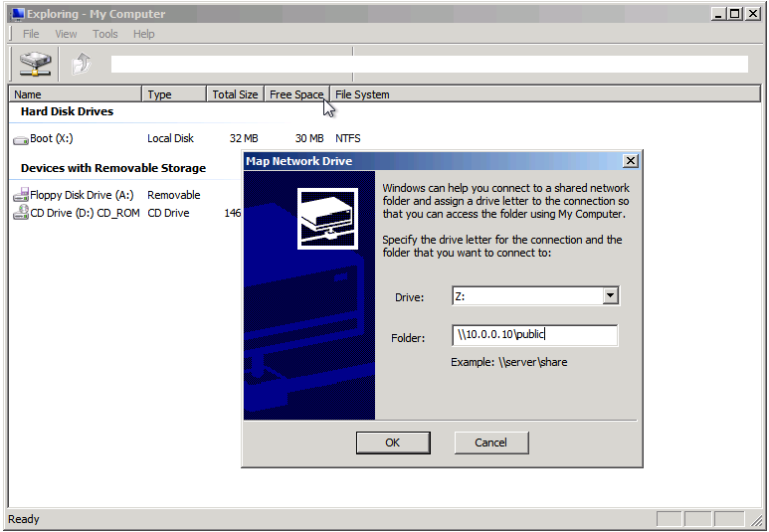This screenshot has width=769, height=532.
Task: Open the View menu
Action: pos(66,34)
